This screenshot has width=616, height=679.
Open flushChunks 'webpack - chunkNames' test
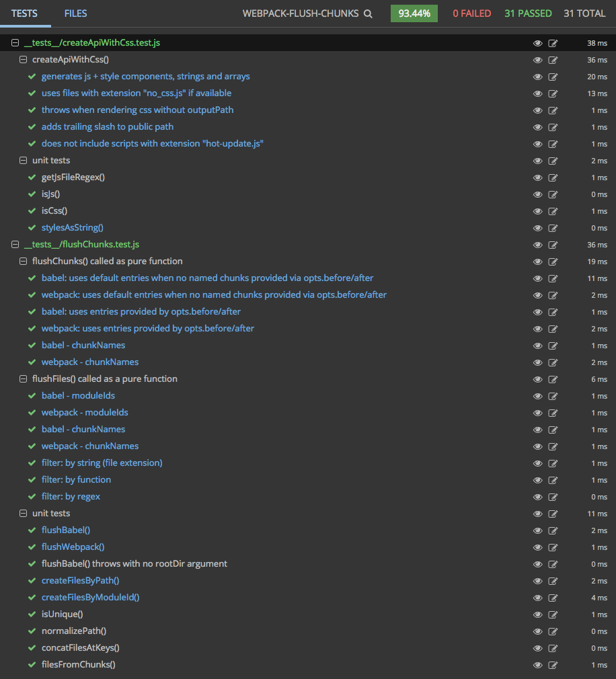click(x=90, y=362)
